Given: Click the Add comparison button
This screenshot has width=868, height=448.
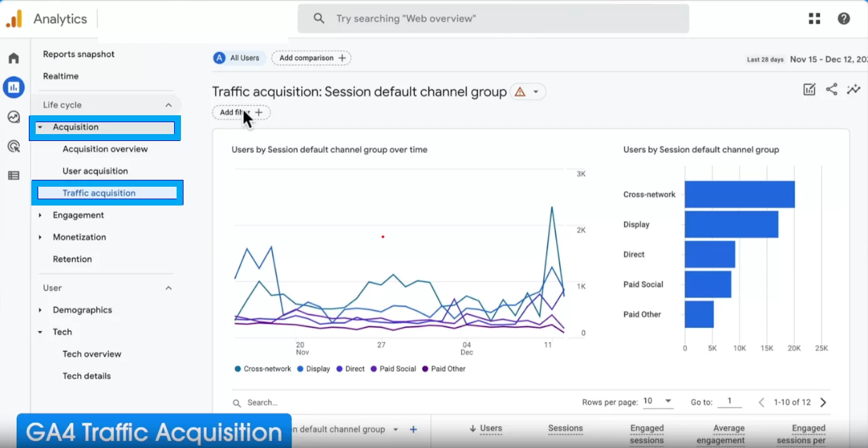Looking at the screenshot, I should (x=311, y=58).
